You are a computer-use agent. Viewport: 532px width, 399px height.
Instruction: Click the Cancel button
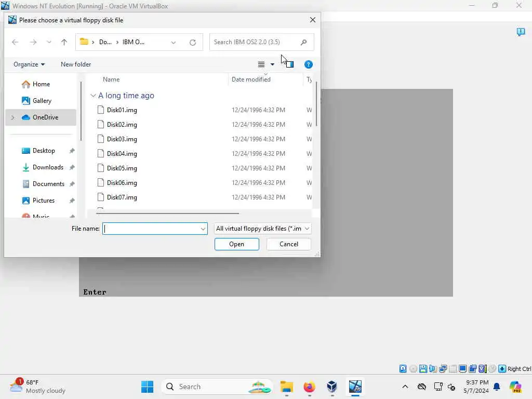(x=289, y=244)
